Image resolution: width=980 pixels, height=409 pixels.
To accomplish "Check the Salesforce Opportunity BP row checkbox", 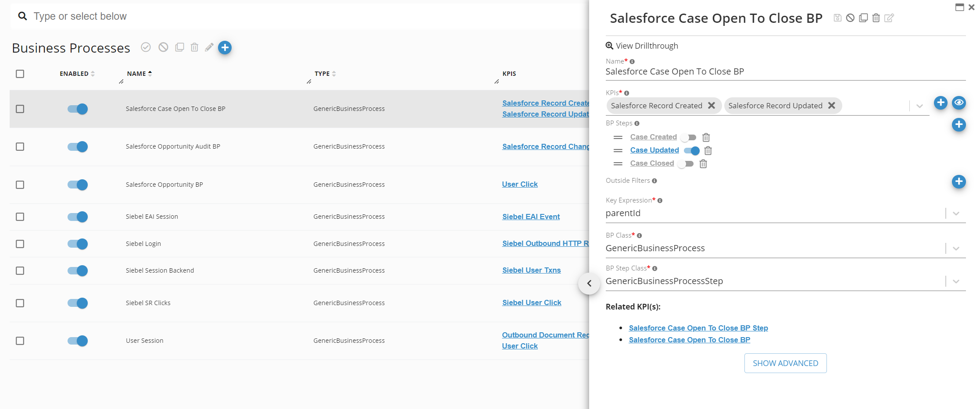I will click(x=20, y=185).
